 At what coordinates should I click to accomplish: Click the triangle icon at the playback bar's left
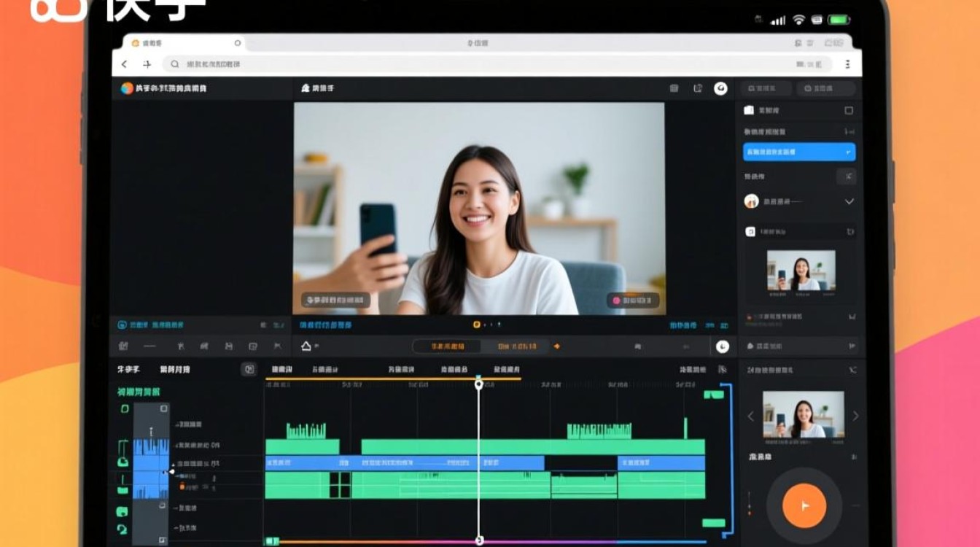point(306,346)
